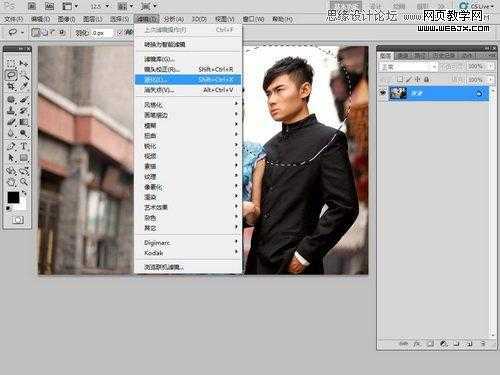
Task: Toggle the anti-alias checkbox in options bar
Action: click(120, 33)
